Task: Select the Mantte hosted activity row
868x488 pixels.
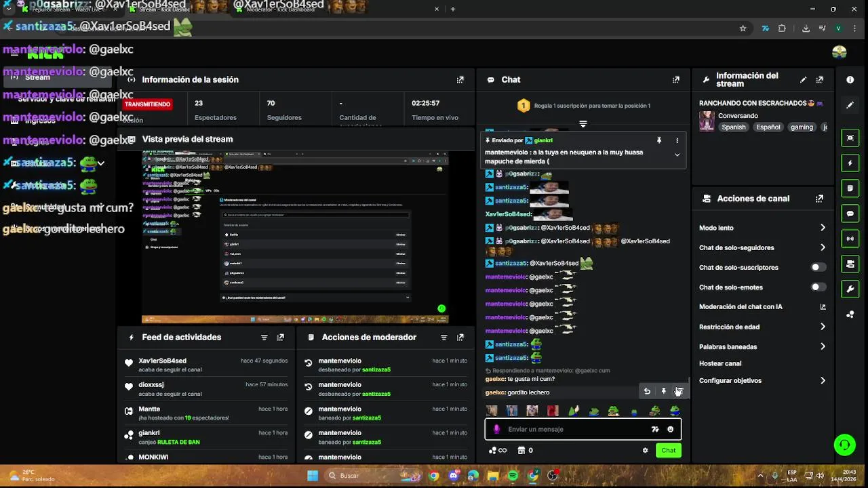Action: click(x=206, y=413)
